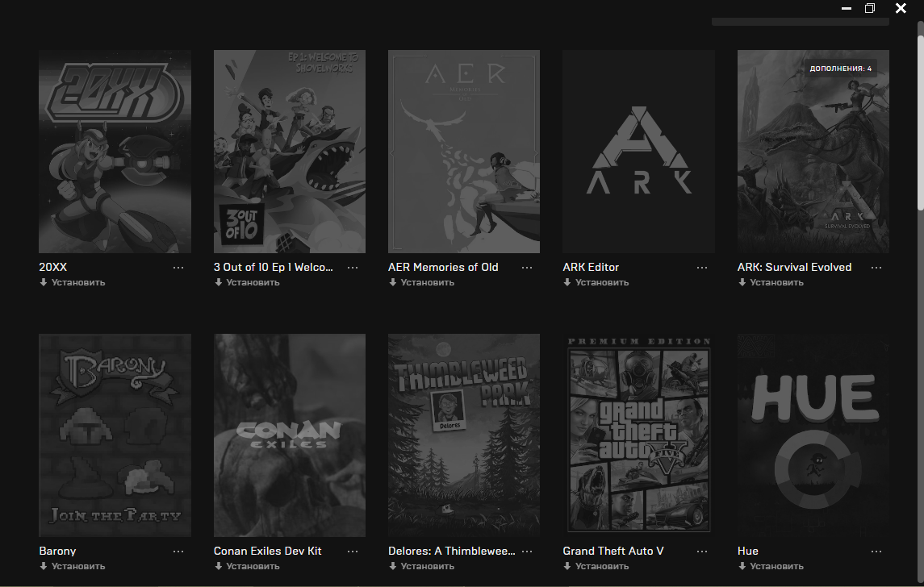This screenshot has height=587, width=924.
Task: Open options menu for ARK: Survival Evolved
Action: pos(876,268)
